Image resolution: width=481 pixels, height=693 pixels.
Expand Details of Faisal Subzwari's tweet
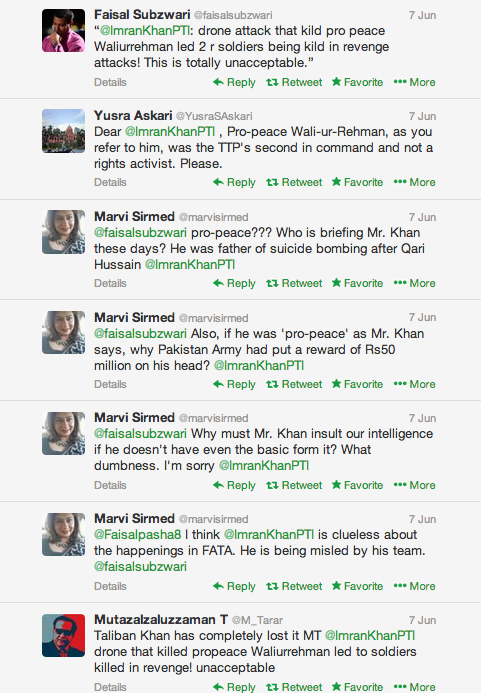tap(110, 82)
